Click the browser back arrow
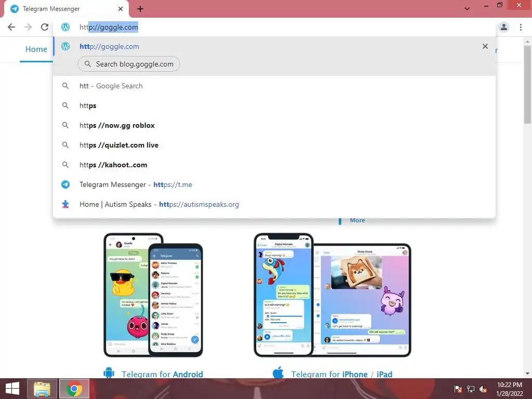 [11, 27]
